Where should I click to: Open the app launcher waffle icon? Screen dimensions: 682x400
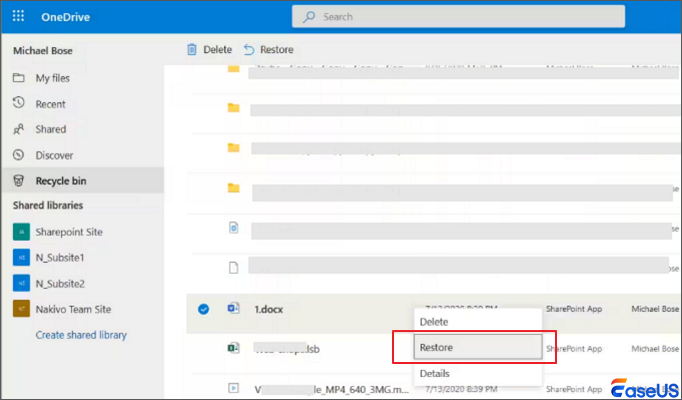[x=19, y=18]
